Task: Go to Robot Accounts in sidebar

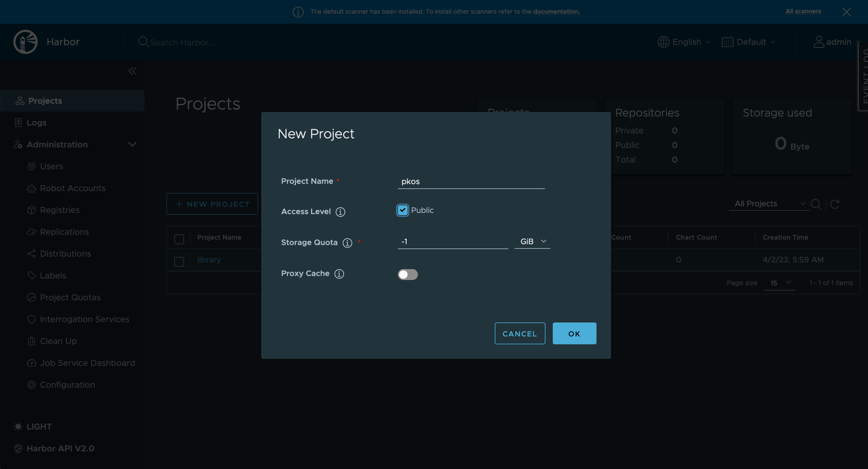Action: point(73,188)
